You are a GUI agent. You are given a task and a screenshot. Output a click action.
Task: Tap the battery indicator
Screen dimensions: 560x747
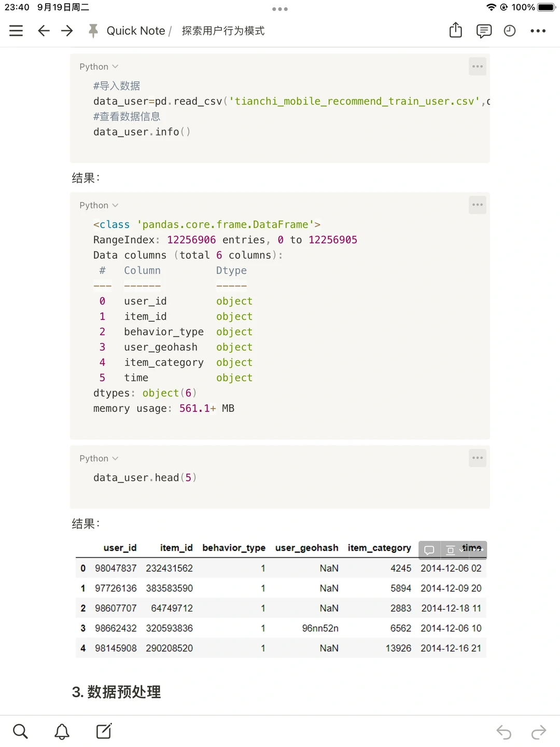tap(547, 7)
